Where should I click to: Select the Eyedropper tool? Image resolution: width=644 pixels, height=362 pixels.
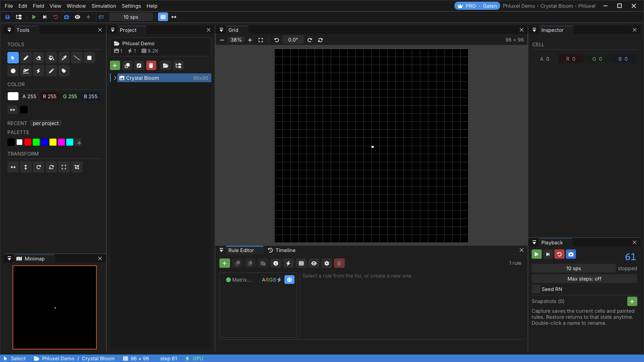64,58
